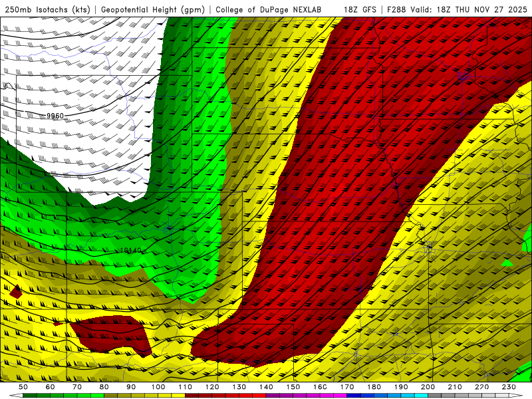
Task: Click the 170 knot legend label
Action: coord(347,387)
